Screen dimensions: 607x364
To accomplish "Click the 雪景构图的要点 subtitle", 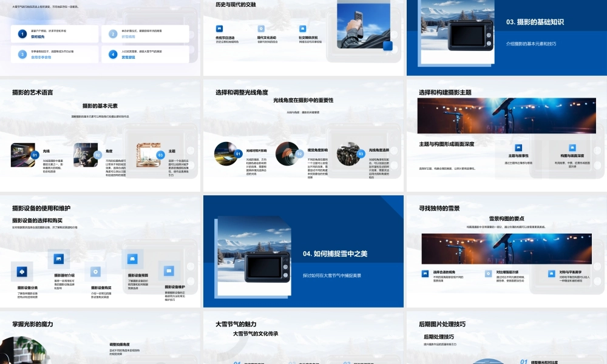I will [506, 218].
